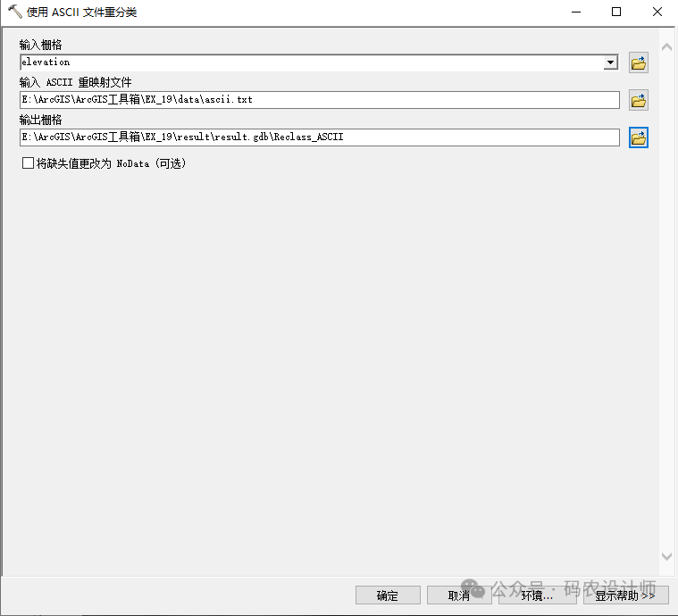Click the Reclass_ASCII output path field
678x616 pixels.
point(319,137)
